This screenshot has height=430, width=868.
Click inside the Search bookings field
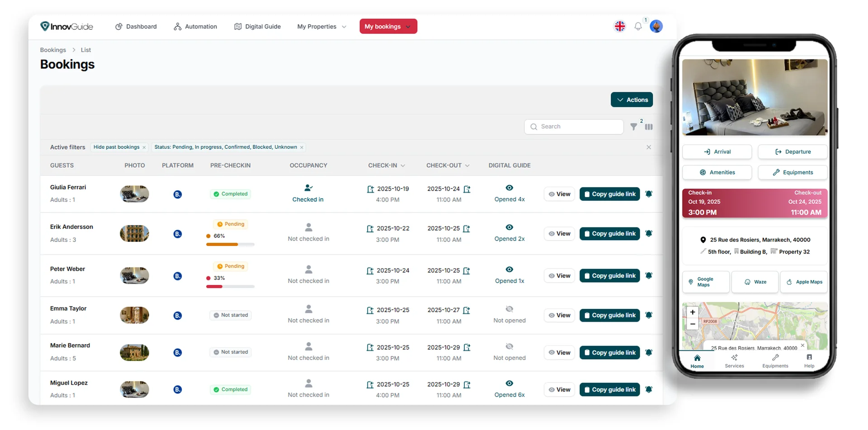point(574,127)
